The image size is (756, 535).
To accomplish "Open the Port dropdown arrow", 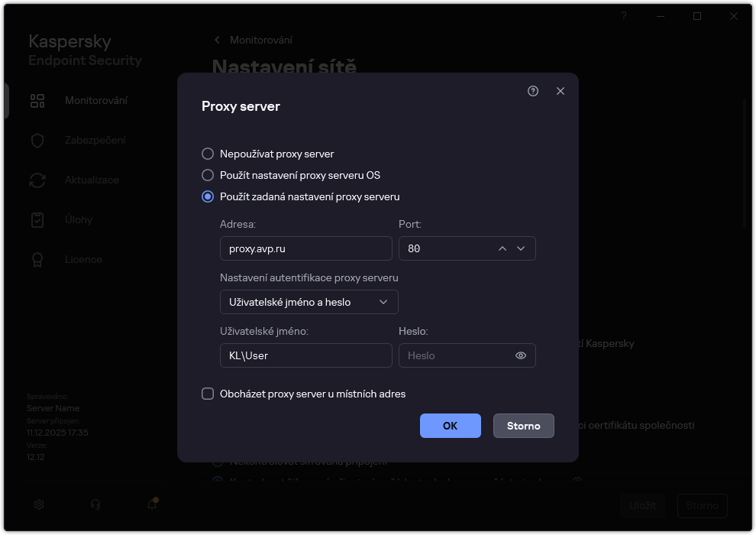I will pos(521,248).
